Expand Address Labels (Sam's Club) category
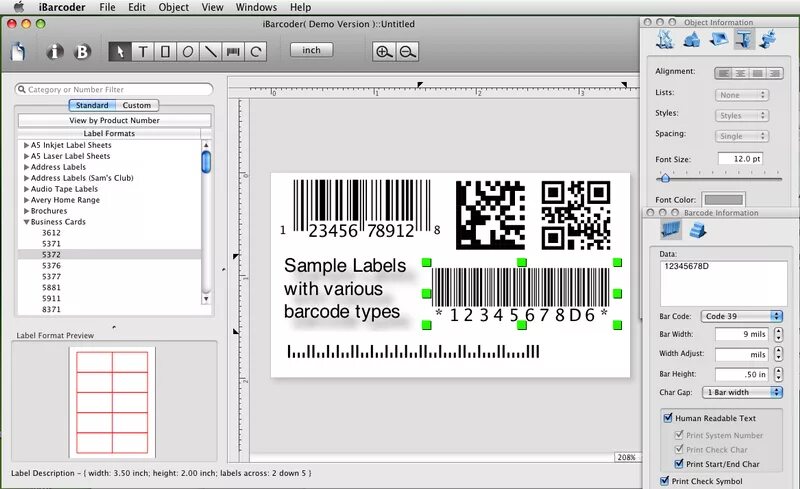 27,178
